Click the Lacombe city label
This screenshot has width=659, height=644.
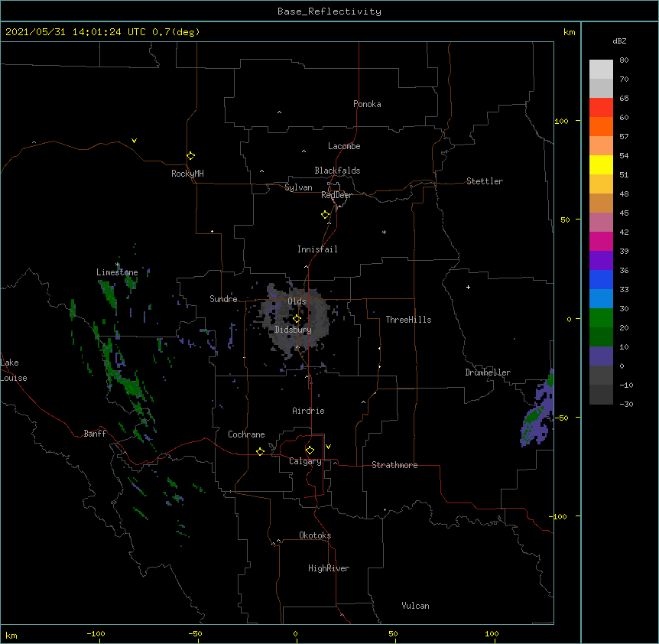[x=344, y=146]
